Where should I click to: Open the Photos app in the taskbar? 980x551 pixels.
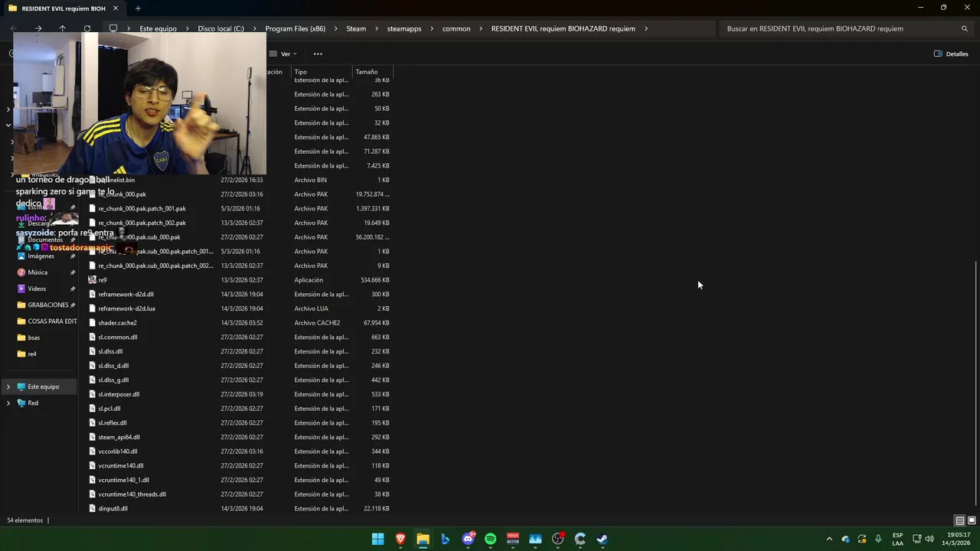[x=535, y=539]
